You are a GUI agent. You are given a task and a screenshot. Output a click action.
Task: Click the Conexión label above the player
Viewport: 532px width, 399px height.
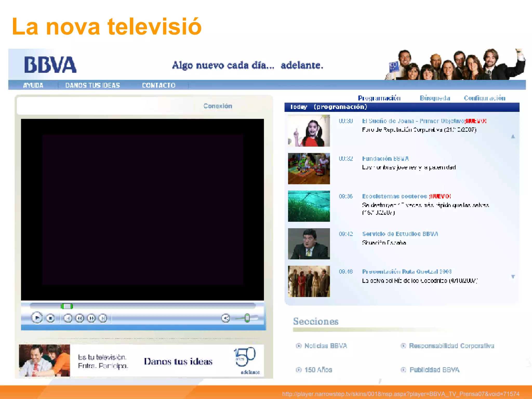(x=218, y=106)
